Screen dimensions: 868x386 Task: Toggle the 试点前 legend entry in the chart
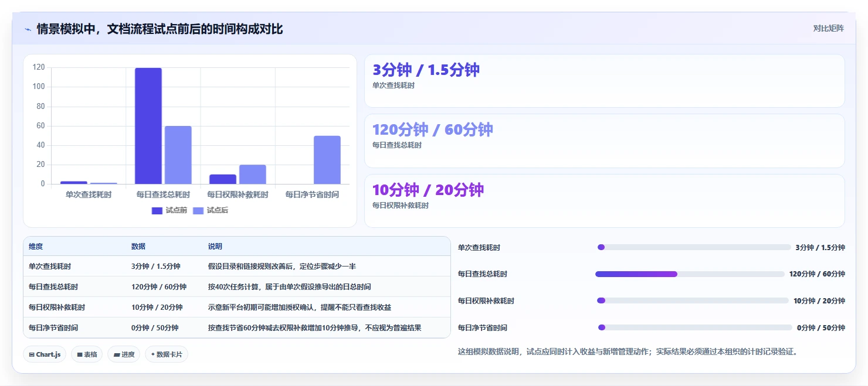click(x=169, y=210)
